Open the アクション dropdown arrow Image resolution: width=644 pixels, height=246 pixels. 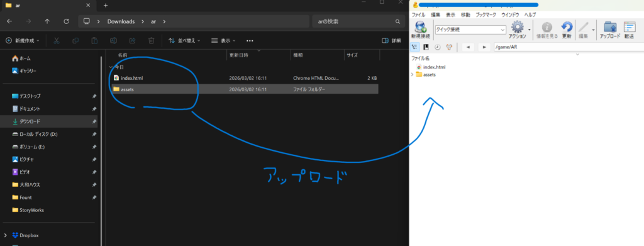coord(530,30)
